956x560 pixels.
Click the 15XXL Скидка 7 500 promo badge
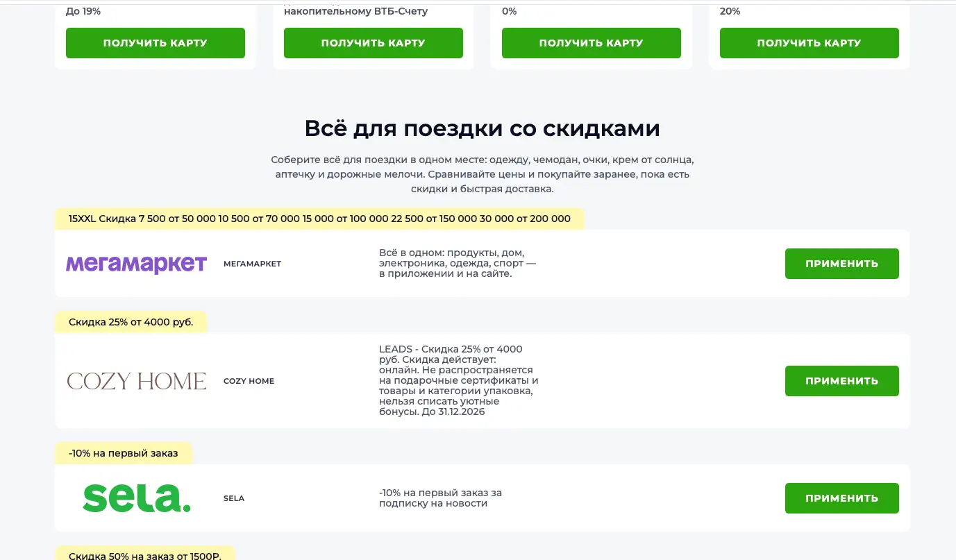click(x=319, y=219)
